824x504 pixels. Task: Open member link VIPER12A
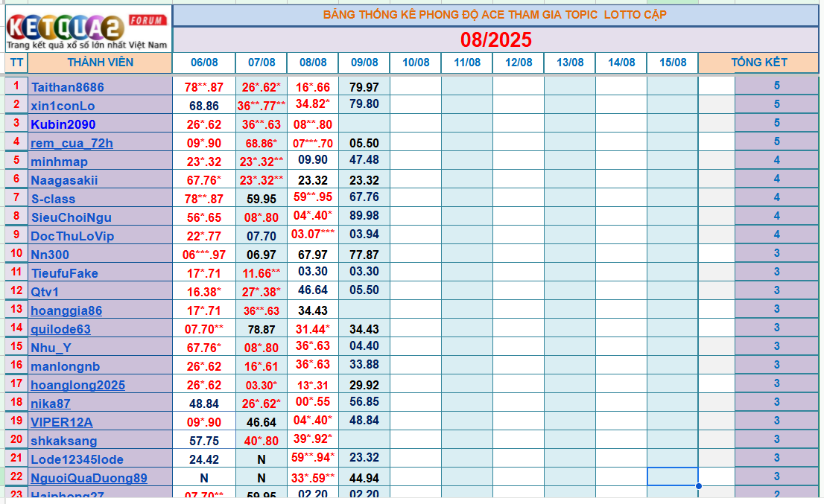[62, 422]
